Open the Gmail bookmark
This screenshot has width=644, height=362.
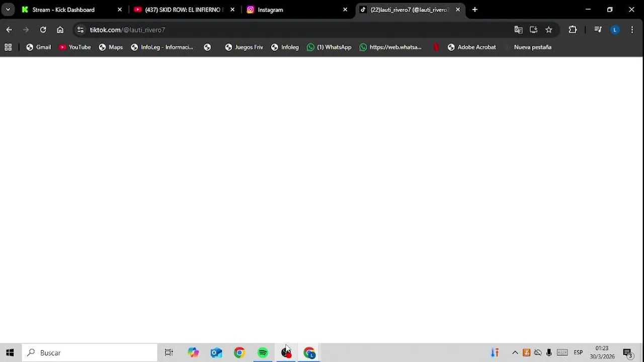[39, 47]
